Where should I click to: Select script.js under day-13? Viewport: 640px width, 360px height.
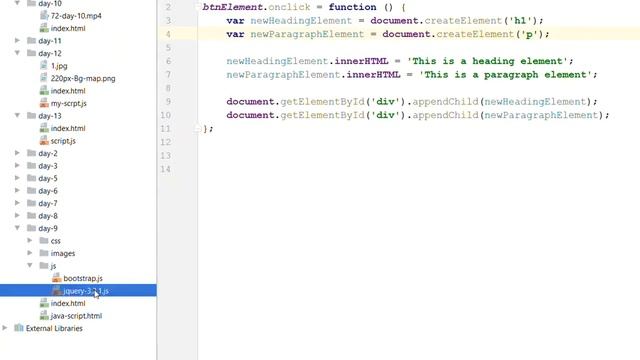63,141
